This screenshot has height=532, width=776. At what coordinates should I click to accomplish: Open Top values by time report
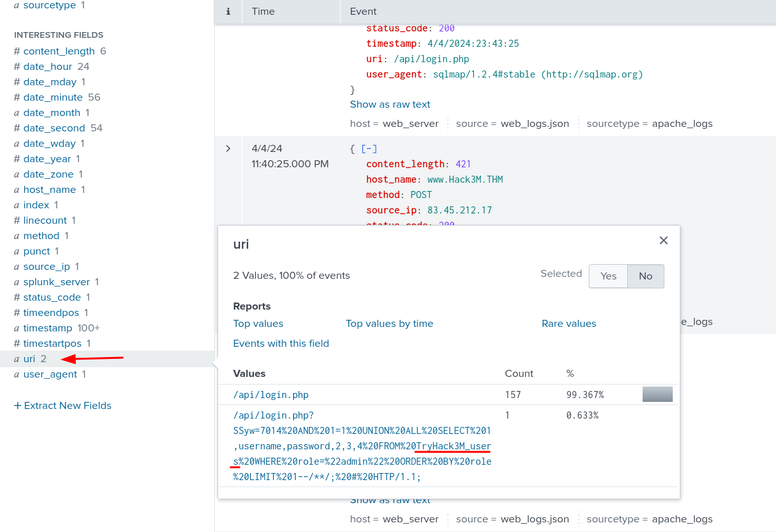coord(389,324)
